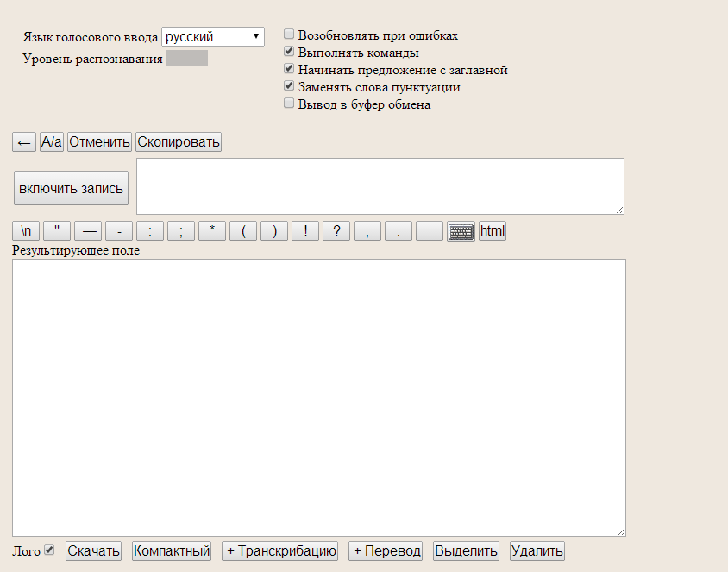Insert an exclamation mark
The height and width of the screenshot is (572, 728).
(x=305, y=231)
